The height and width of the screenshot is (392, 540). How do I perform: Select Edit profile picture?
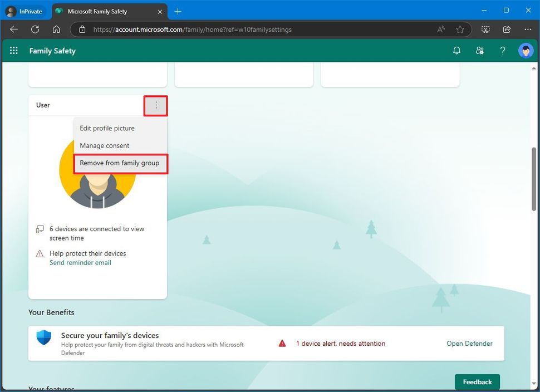coord(107,128)
